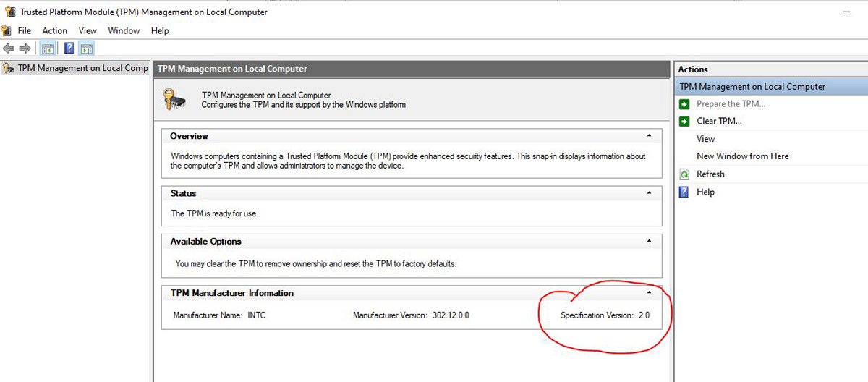
Task: Click the Forward arrow in the toolbar
Action: click(25, 48)
